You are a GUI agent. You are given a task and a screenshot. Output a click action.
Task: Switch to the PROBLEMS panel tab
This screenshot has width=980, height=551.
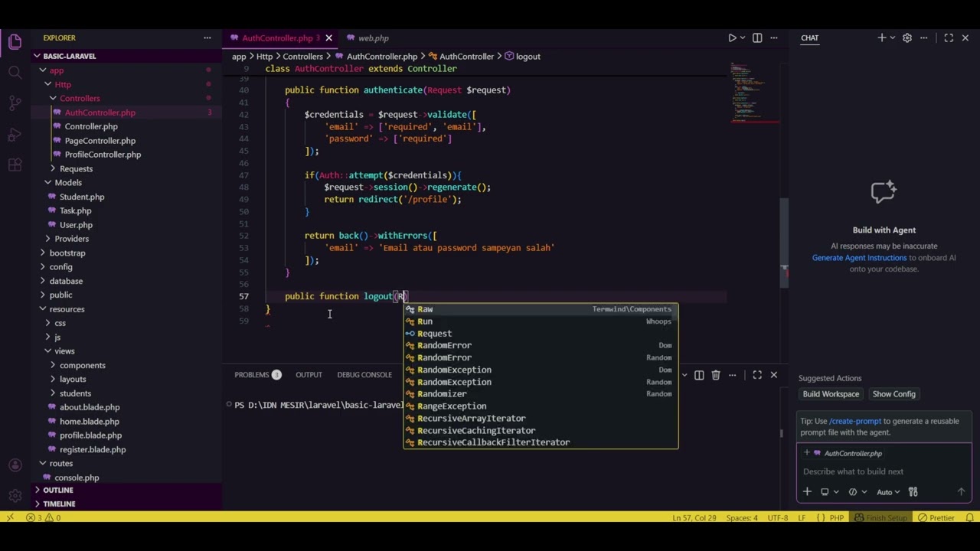coord(257,375)
